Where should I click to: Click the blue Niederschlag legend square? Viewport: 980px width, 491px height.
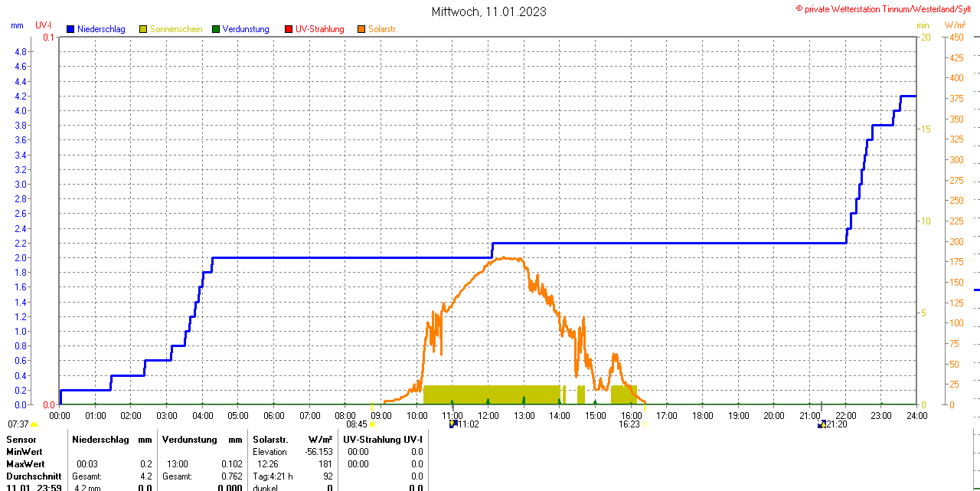70,29
